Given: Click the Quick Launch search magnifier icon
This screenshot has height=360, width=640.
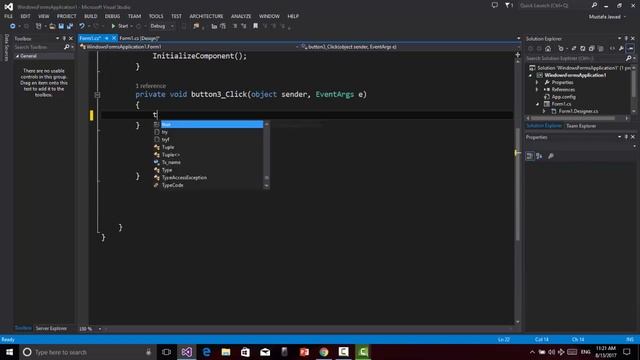Looking at the screenshot, I should click(594, 5).
